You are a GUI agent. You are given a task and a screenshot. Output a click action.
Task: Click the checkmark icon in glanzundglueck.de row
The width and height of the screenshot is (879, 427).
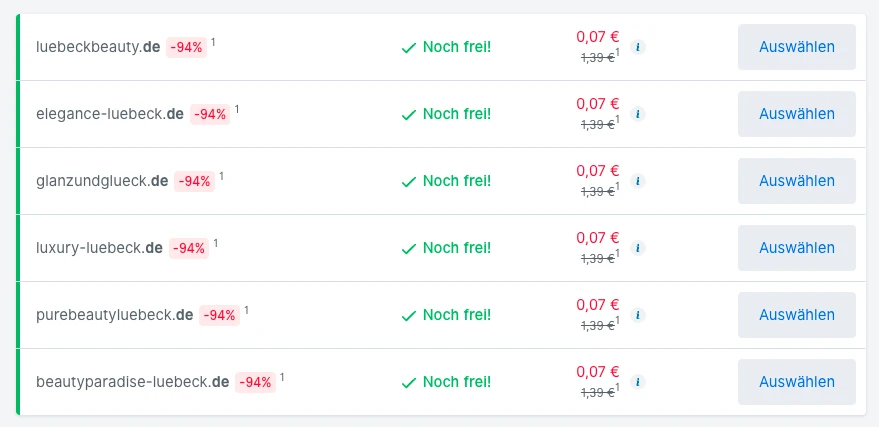click(408, 182)
